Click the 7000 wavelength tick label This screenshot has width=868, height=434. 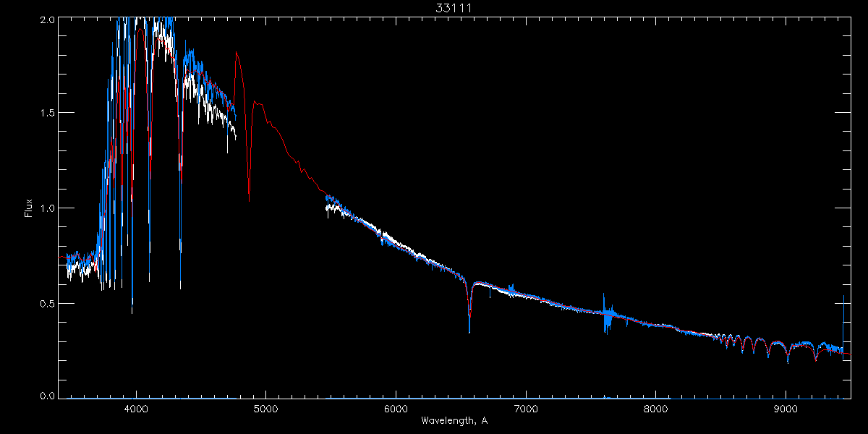click(x=526, y=409)
